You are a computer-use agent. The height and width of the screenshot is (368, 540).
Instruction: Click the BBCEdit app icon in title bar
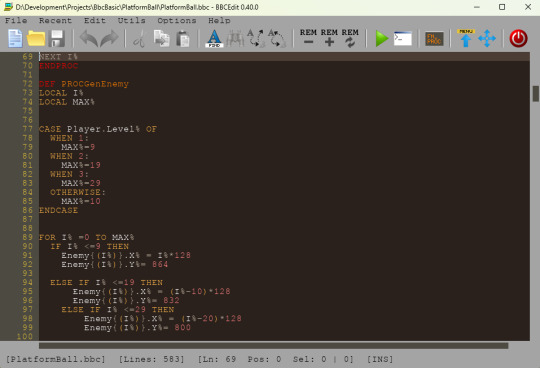pyautogui.click(x=8, y=7)
